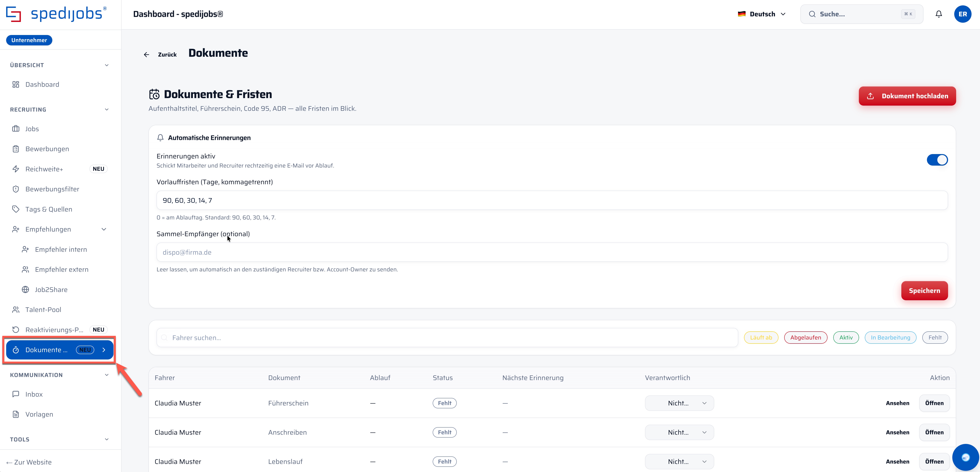Screen dimensions: 980x472
Task: Filter by the Fehlt chip beside the driver search
Action: (935, 338)
